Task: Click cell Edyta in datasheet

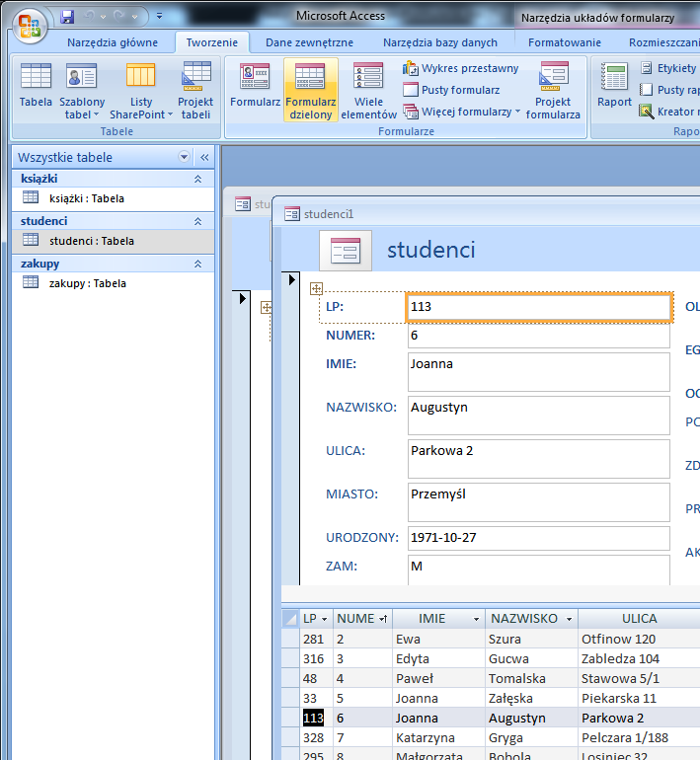Action: [x=438, y=658]
